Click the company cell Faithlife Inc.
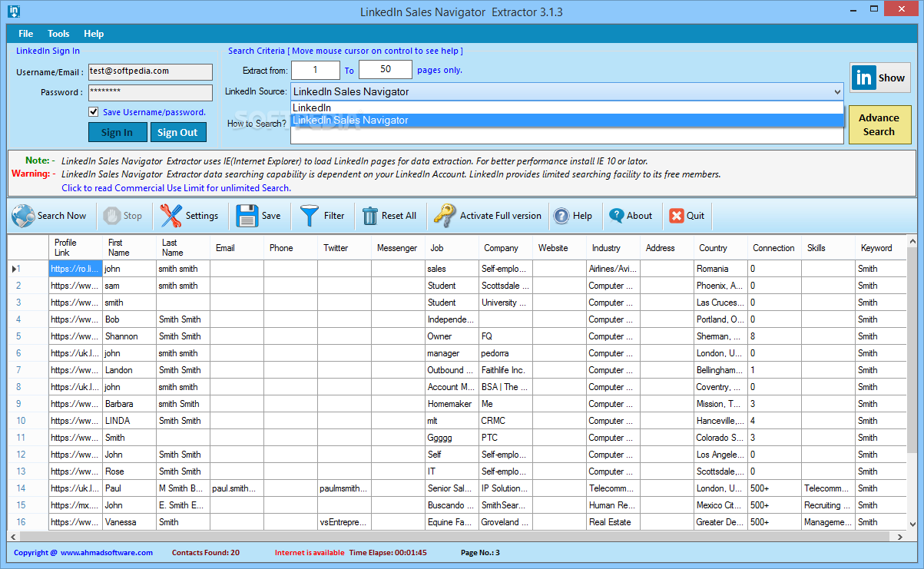Image resolution: width=924 pixels, height=569 pixels. pos(505,370)
